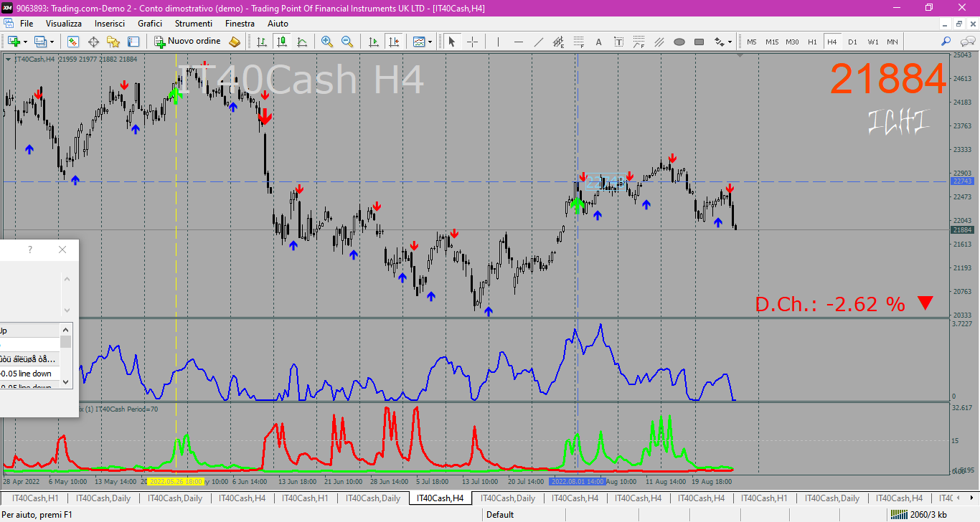The height and width of the screenshot is (522, 980).
Task: Select the trendline drawing tool
Action: 539,42
